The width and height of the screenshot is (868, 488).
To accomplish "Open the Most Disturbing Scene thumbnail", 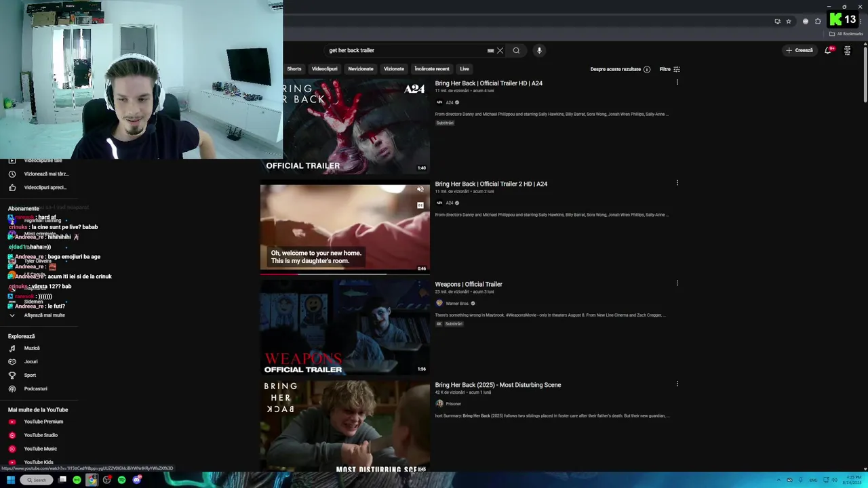I will click(345, 426).
